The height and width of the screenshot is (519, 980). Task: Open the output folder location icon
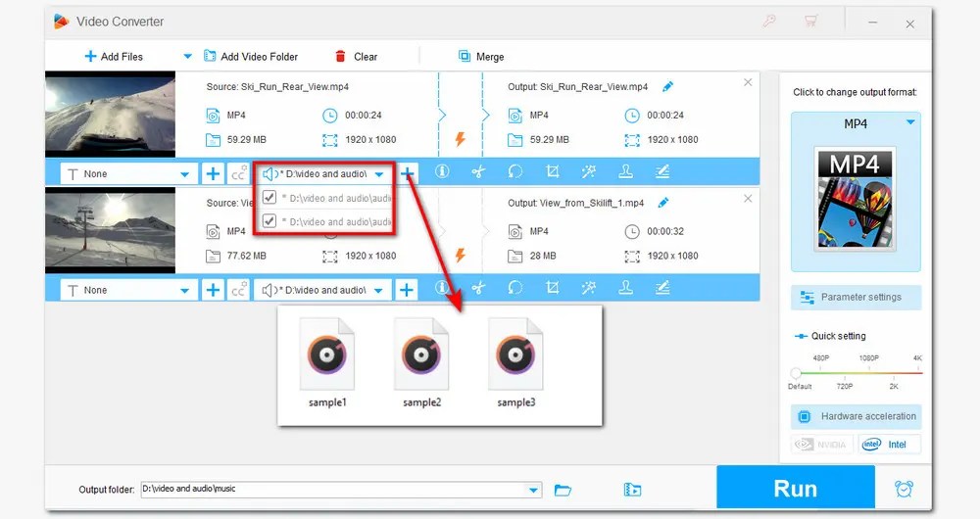[x=632, y=490]
